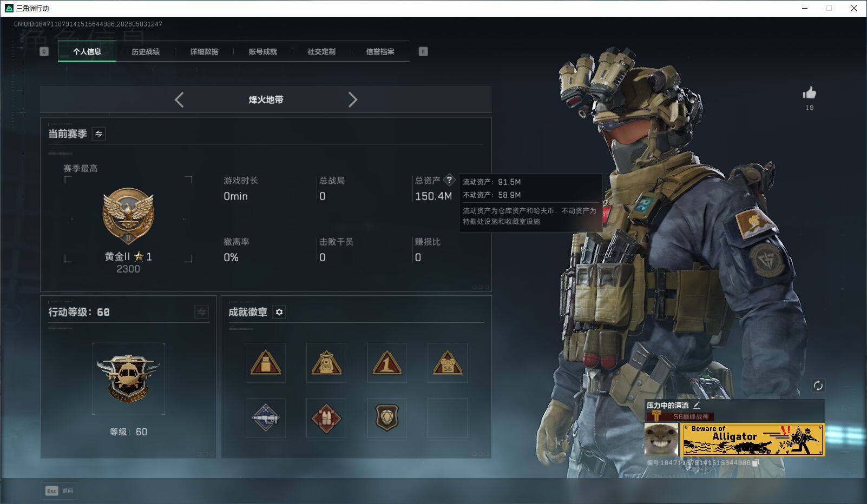Open the 社交定制 tab
This screenshot has height=504, width=867.
point(321,51)
